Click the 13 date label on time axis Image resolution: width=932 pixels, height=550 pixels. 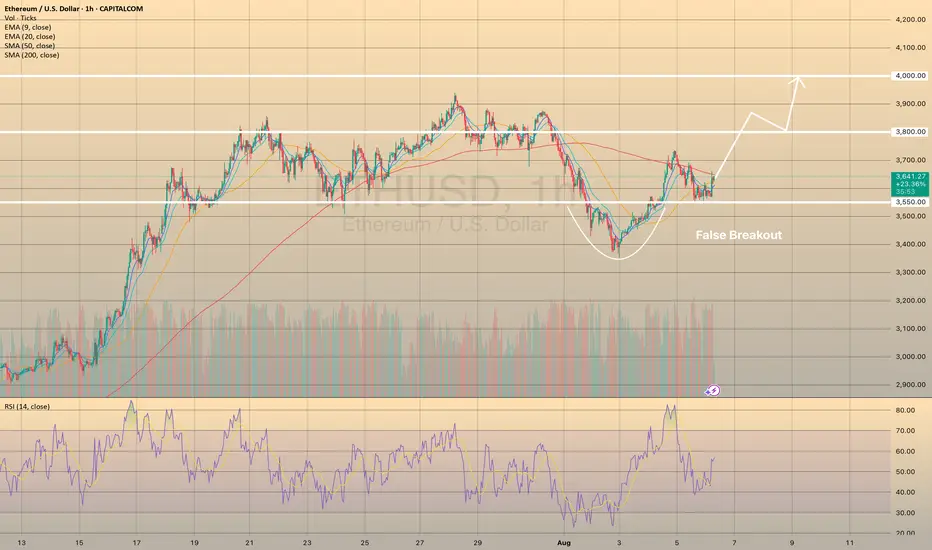click(21, 543)
